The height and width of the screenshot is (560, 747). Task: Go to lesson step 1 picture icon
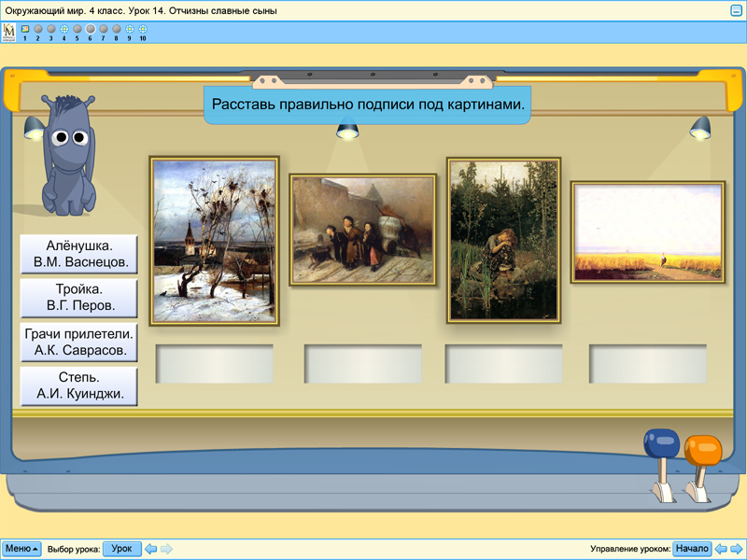coord(25,29)
